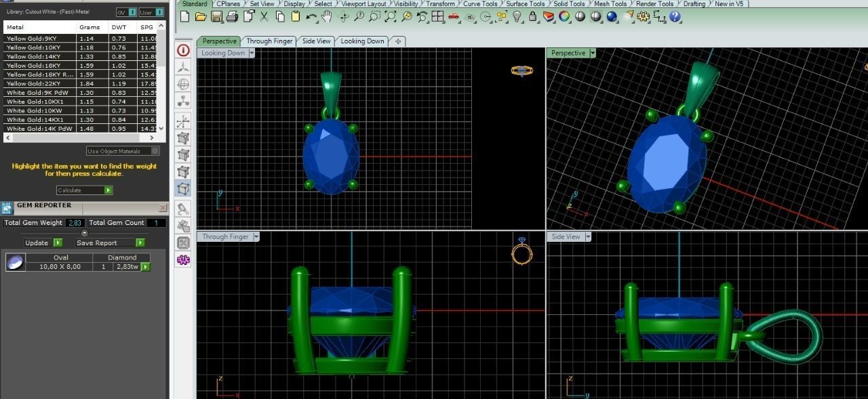Viewport: 868px width, 399px height.
Task: Print using the printer toolbar icon
Action: coord(232,17)
